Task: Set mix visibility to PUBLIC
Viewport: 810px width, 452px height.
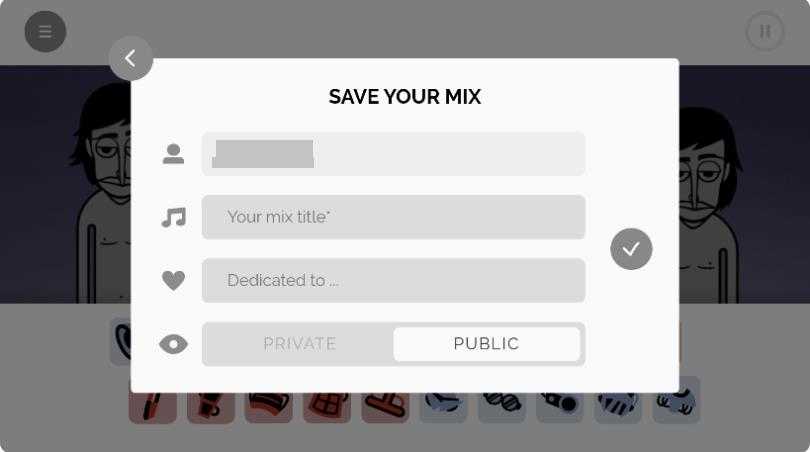Action: click(x=486, y=344)
